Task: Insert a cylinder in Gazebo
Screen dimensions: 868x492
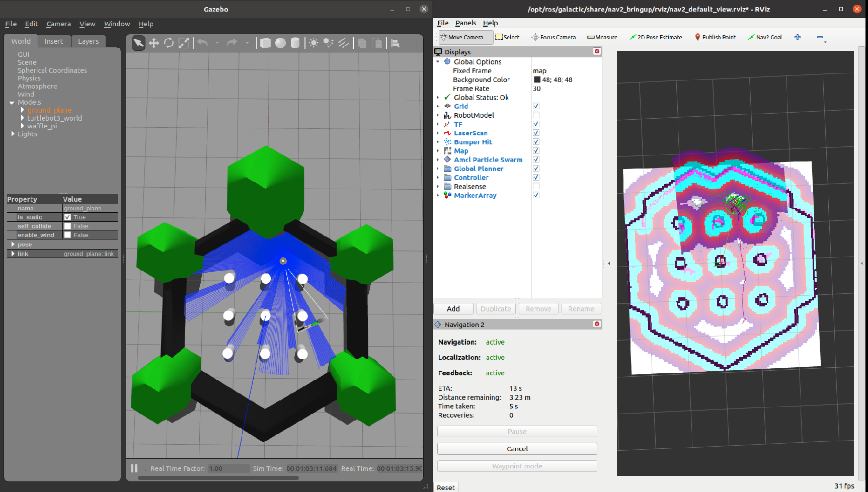Action: coord(295,43)
